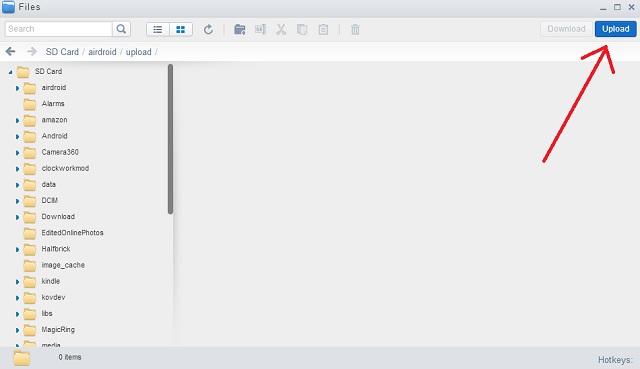Click the Files app icon in title bar

(8, 7)
